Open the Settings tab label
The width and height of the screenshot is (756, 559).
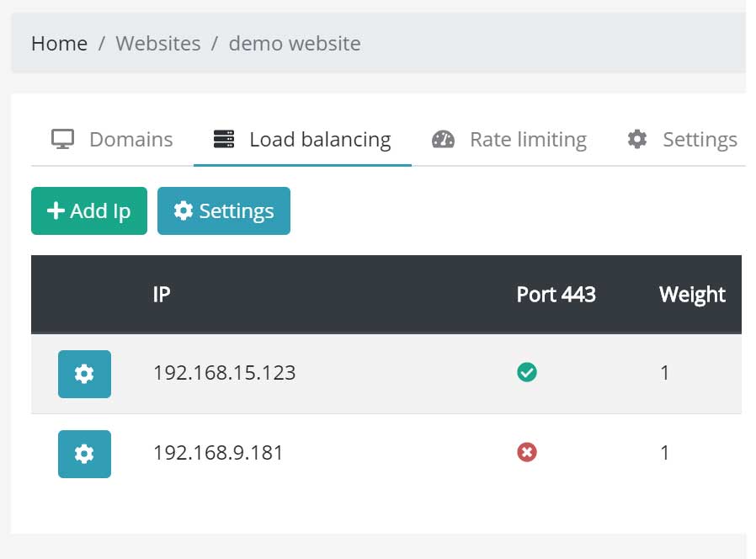click(x=700, y=140)
